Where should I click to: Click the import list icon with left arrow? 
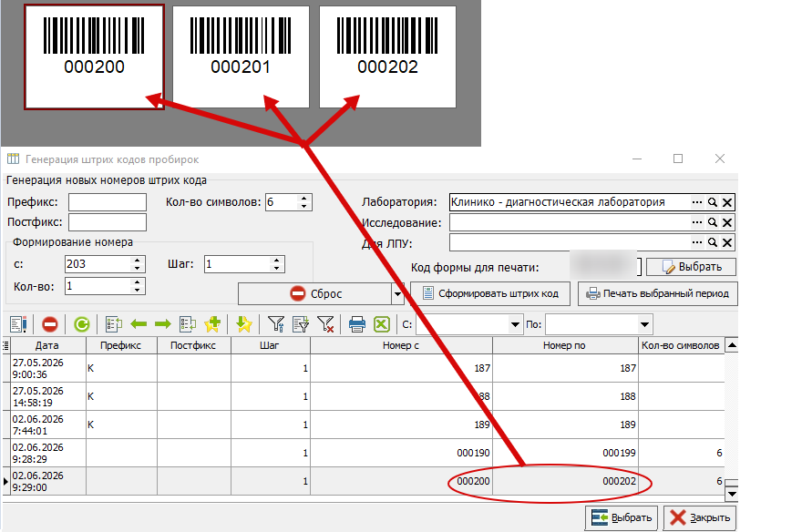188,324
